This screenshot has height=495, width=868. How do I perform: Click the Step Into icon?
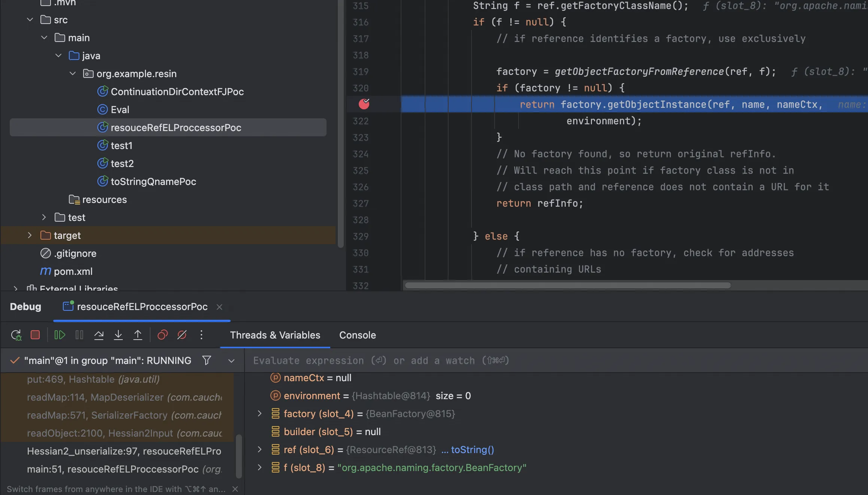(118, 335)
